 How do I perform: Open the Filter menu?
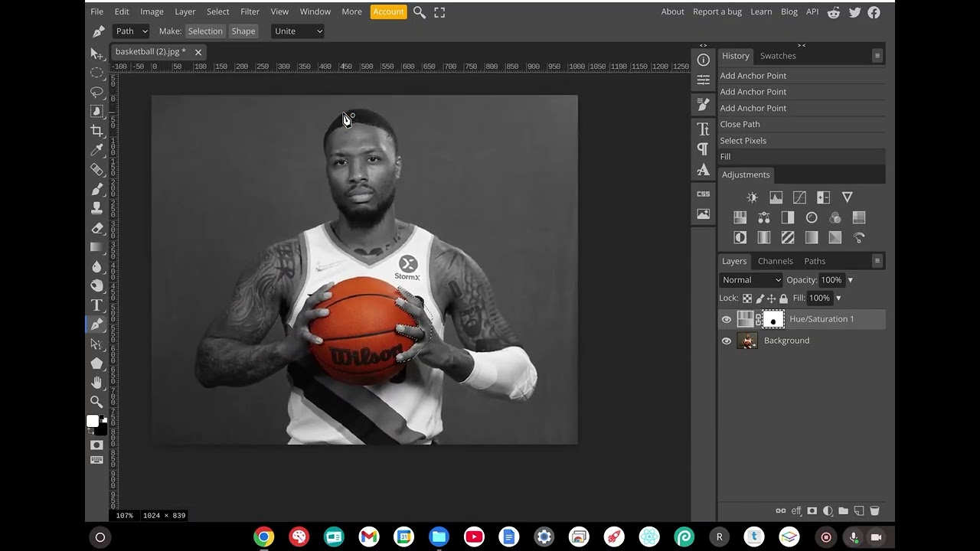[250, 11]
